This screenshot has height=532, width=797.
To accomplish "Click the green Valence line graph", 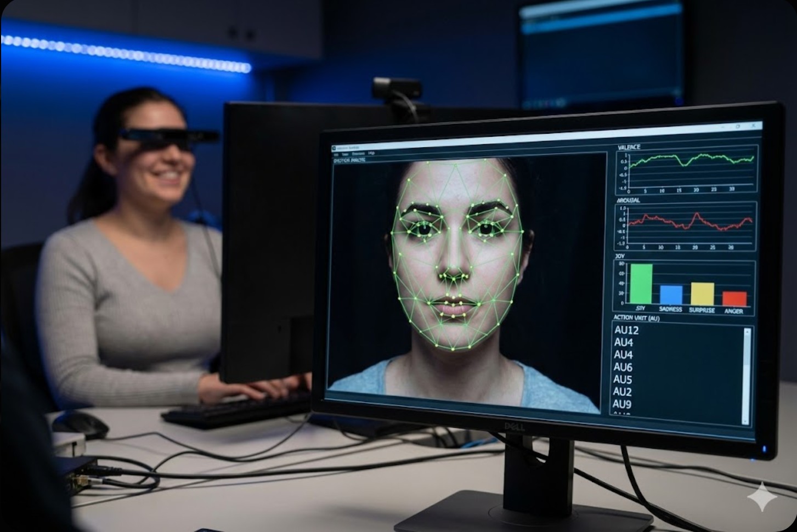I will [686, 159].
